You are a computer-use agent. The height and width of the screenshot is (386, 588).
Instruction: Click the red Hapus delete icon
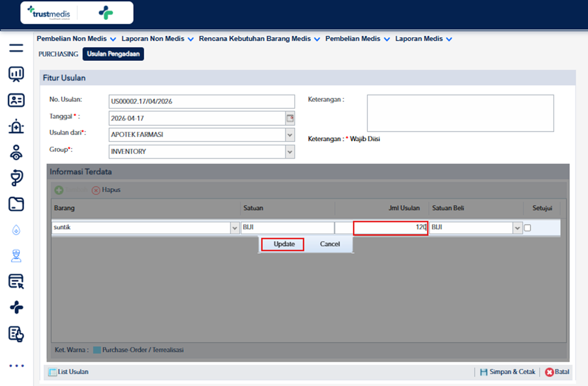click(96, 190)
